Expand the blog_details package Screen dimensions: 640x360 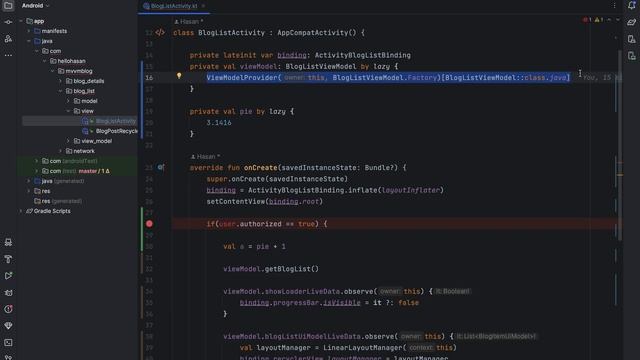click(x=60, y=81)
